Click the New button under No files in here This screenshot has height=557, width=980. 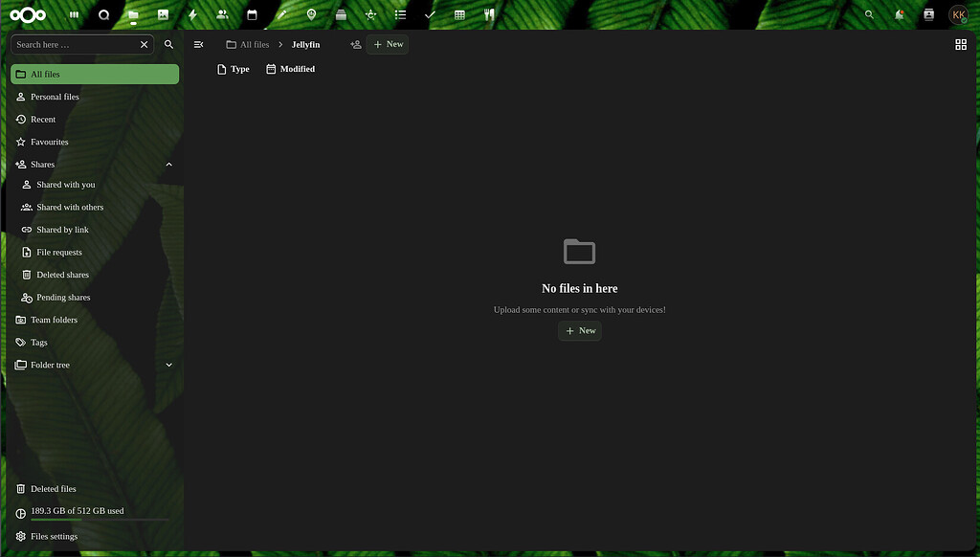pos(580,331)
